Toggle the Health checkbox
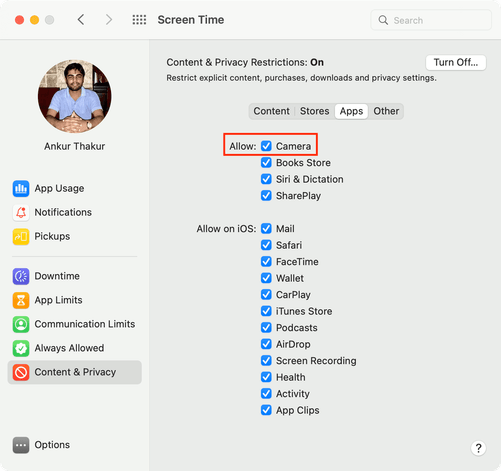 click(266, 377)
